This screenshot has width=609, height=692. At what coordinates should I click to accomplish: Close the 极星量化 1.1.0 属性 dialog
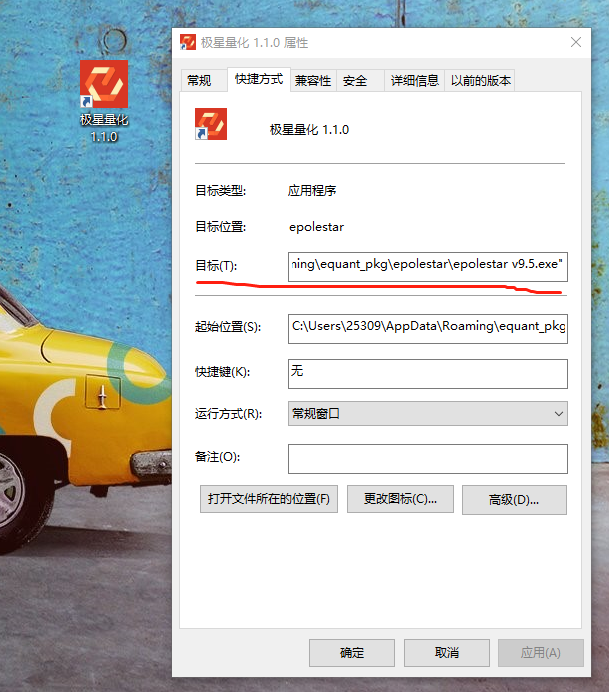pos(575,42)
